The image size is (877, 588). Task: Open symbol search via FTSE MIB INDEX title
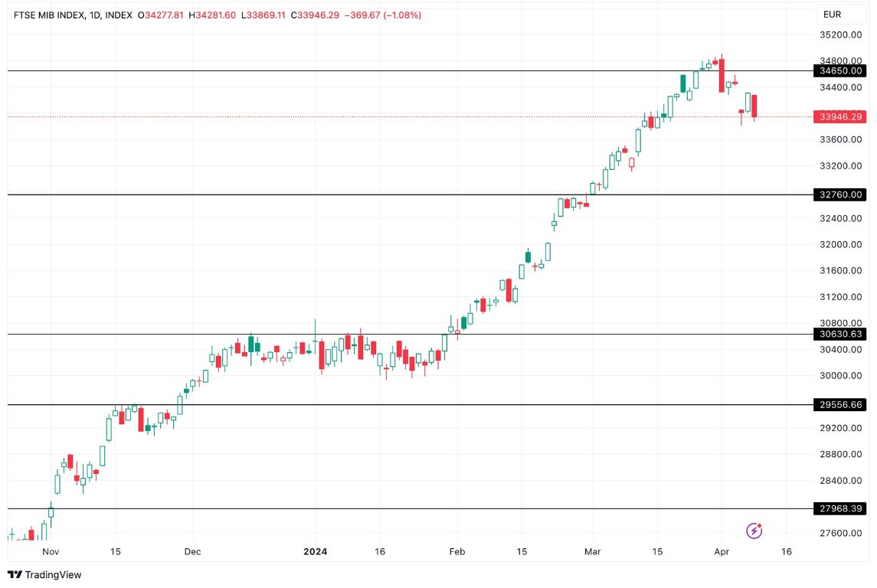pyautogui.click(x=48, y=14)
